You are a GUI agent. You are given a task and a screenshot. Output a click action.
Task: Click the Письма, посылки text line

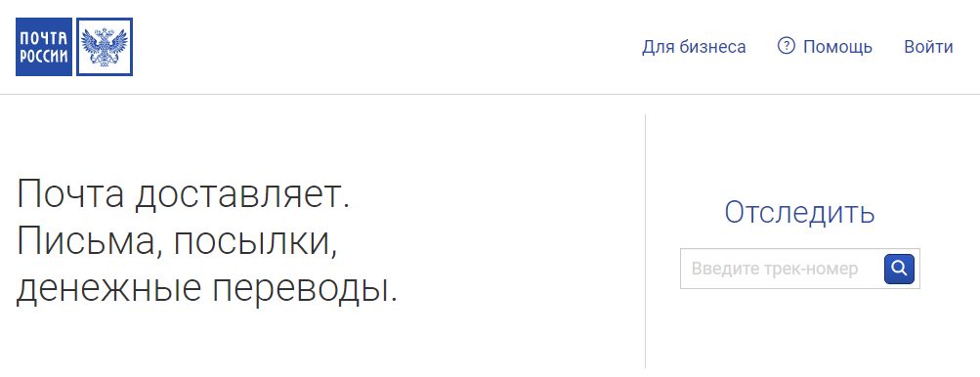[177, 242]
